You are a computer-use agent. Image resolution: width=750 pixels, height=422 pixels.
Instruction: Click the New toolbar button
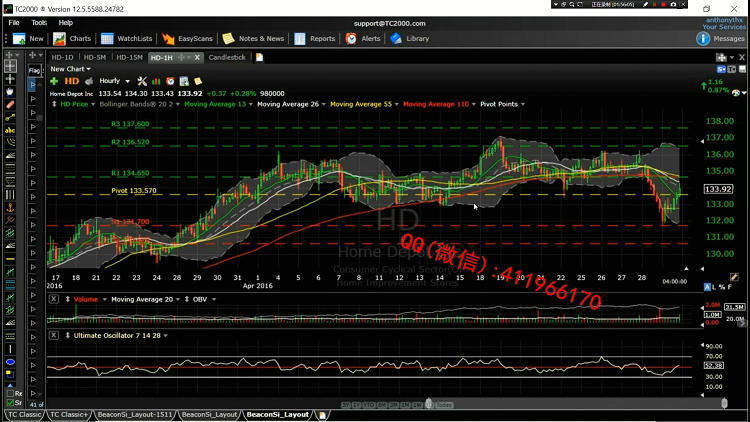click(28, 39)
